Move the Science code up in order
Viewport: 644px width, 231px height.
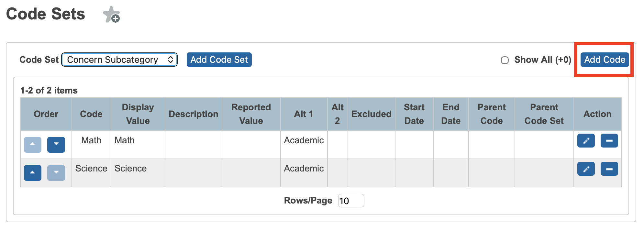click(32, 173)
